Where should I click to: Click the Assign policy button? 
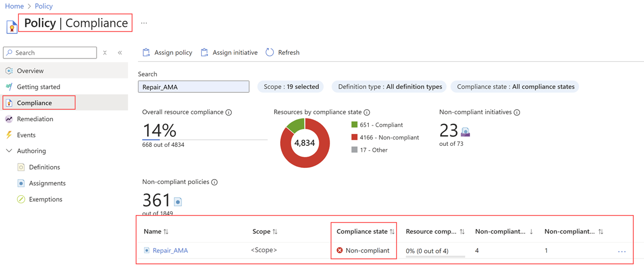tap(167, 53)
